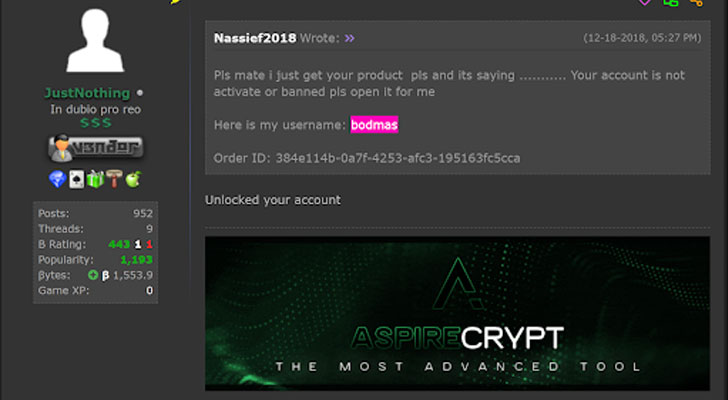Screen dimensions: 728x400
Task: Click the purple icon at top right
Action: pyautogui.click(x=644, y=3)
